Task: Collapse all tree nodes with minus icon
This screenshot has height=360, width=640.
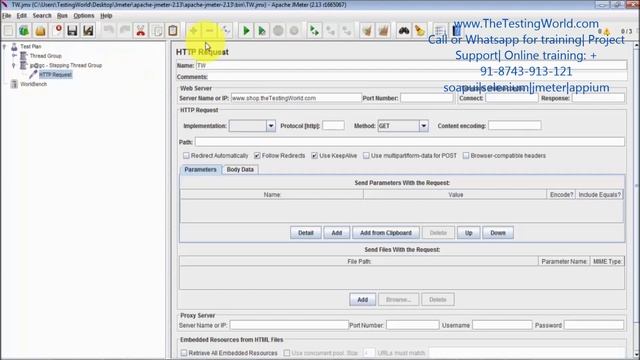Action: [210, 31]
